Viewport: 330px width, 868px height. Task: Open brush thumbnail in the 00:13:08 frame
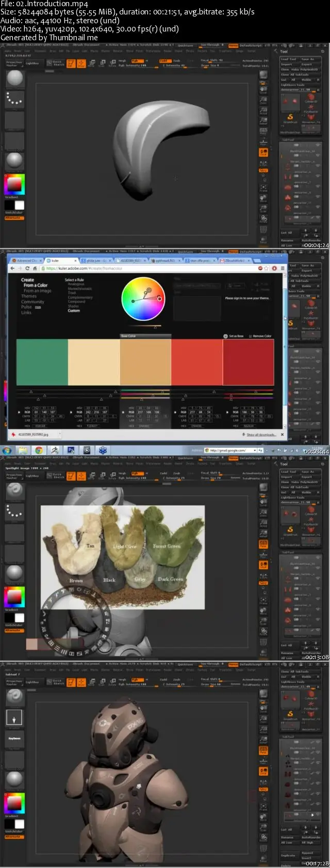tap(14, 491)
